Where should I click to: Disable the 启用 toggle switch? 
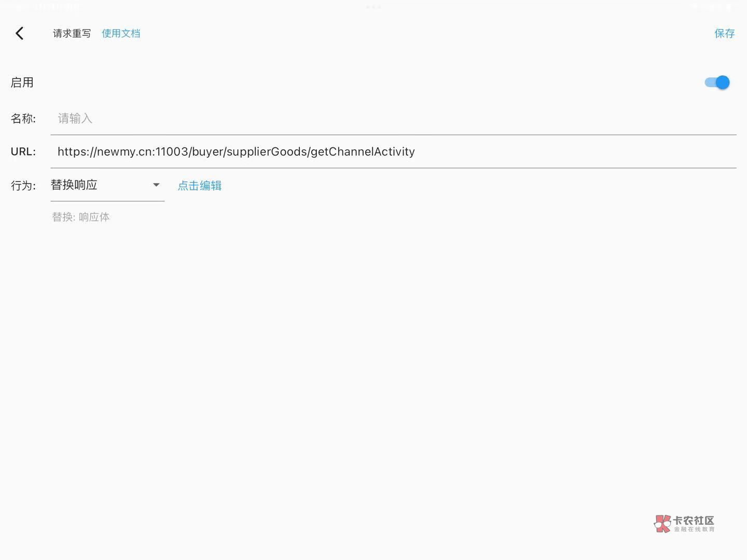coord(717,82)
